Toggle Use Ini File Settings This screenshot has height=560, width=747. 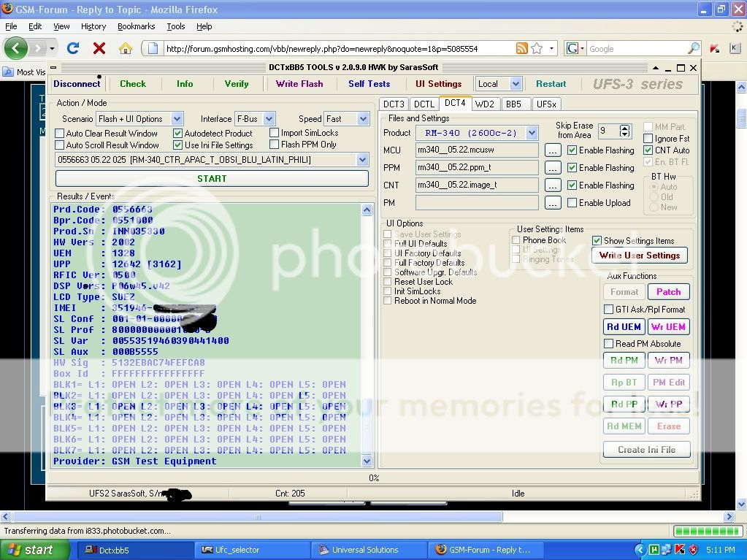pos(177,145)
